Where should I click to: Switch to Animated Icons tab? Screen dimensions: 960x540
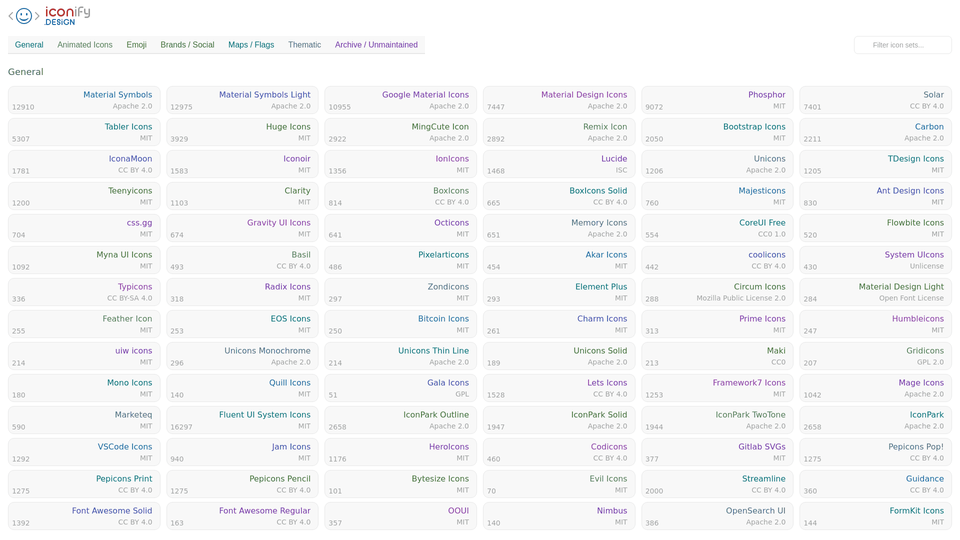click(84, 45)
